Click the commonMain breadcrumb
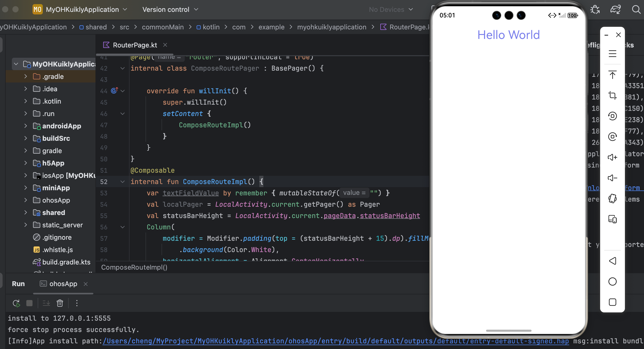This screenshot has height=349, width=644. coord(163,27)
